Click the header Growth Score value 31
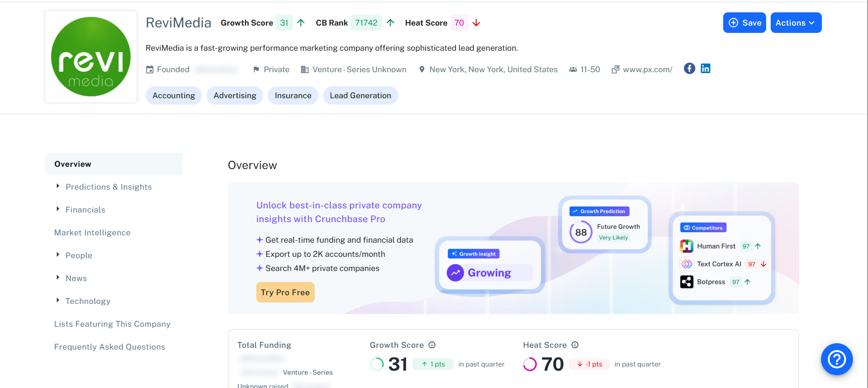 pyautogui.click(x=284, y=23)
